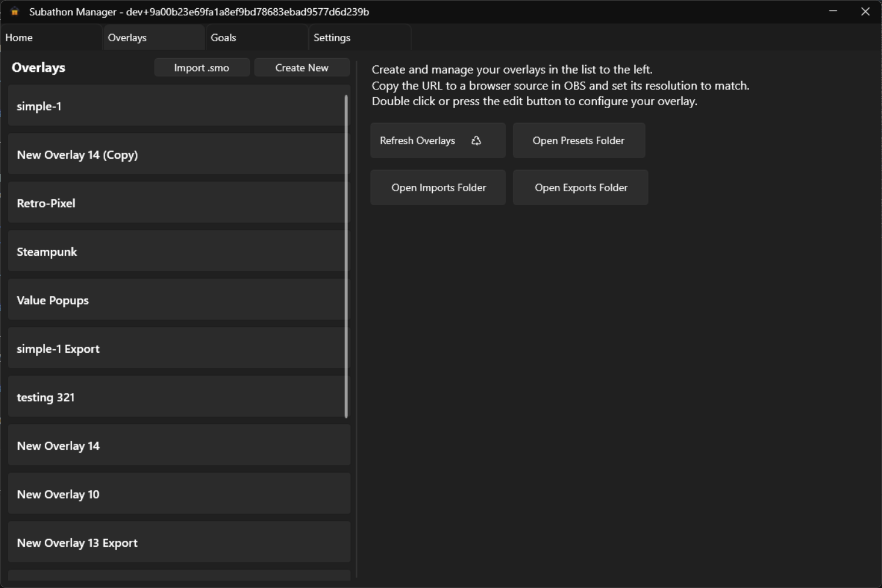
Task: Click the recycle icon on Refresh Overlays
Action: point(476,141)
